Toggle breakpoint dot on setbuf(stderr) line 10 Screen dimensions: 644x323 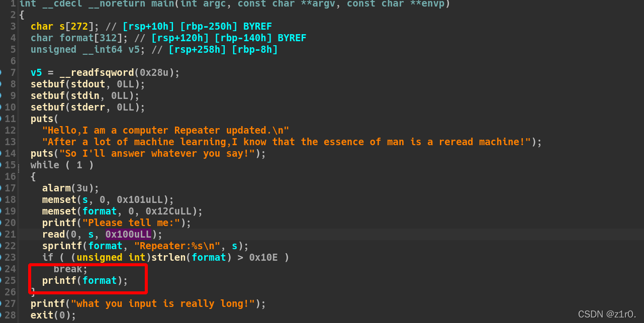[x=1, y=107]
